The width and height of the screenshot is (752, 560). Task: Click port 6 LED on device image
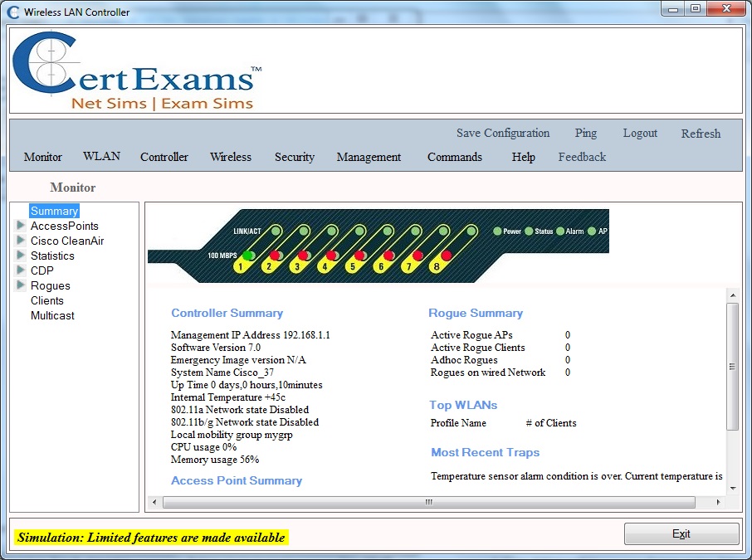pos(388,256)
